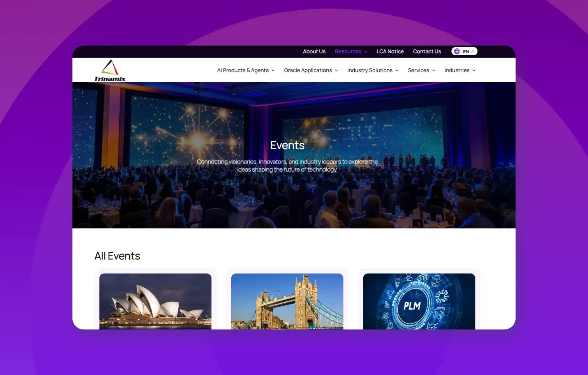588x375 pixels.
Task: Open the LCA Notice link
Action: [x=390, y=51]
